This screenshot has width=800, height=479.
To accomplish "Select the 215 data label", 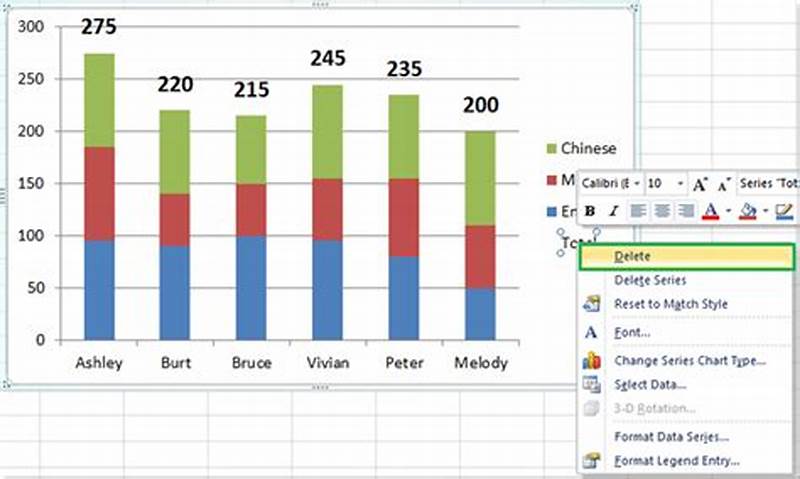I will click(x=252, y=90).
